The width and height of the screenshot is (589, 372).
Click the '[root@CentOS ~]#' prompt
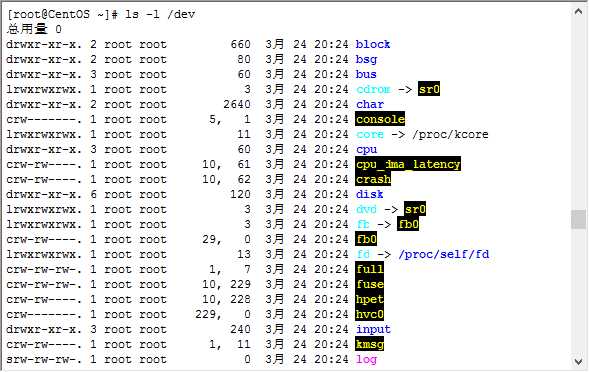(63, 14)
